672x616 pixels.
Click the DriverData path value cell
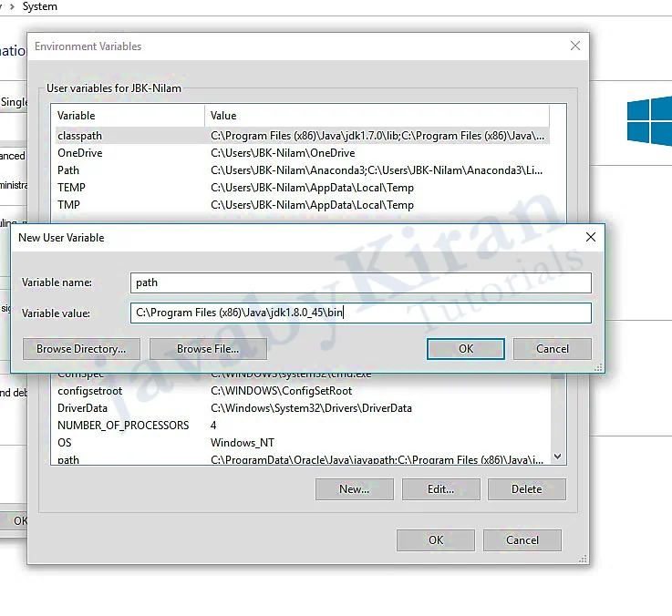pos(311,408)
